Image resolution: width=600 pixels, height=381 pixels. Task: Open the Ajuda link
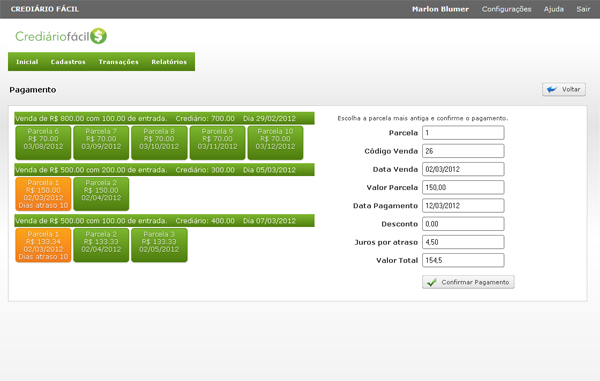click(554, 9)
